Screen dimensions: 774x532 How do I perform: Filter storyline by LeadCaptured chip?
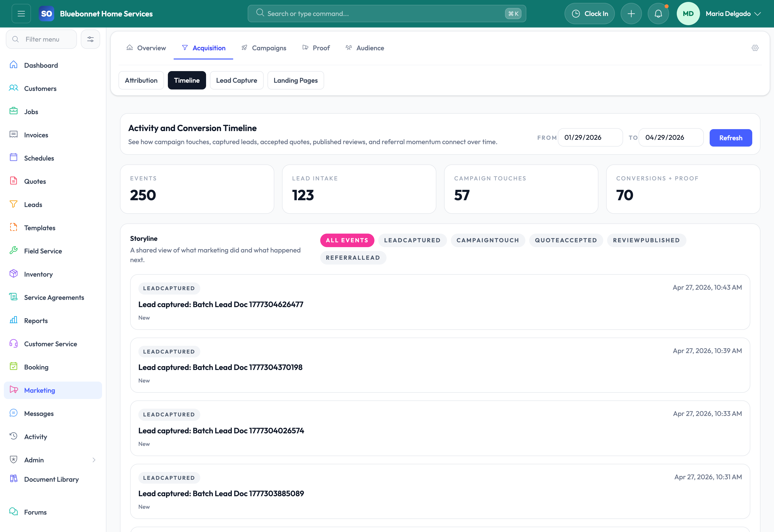tap(412, 240)
